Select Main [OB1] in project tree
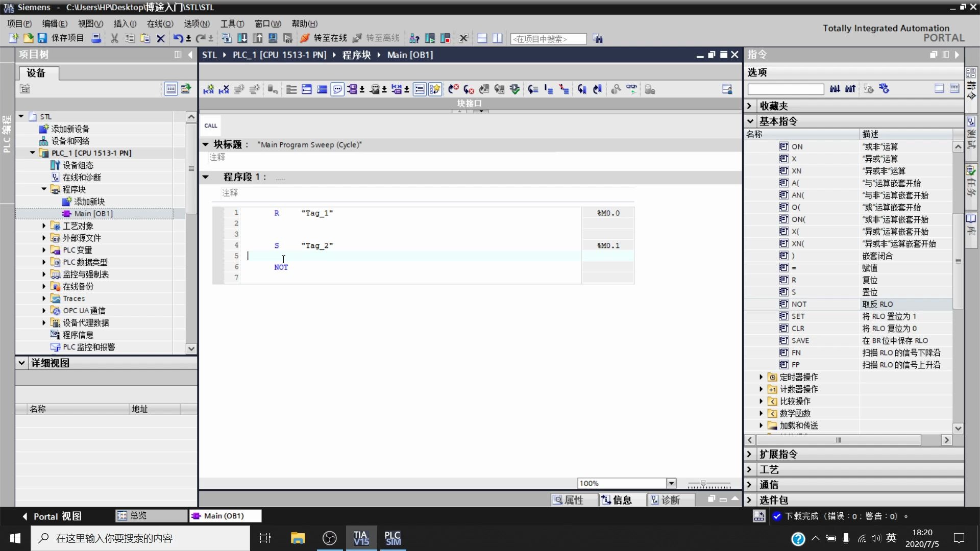980x551 pixels. (93, 214)
